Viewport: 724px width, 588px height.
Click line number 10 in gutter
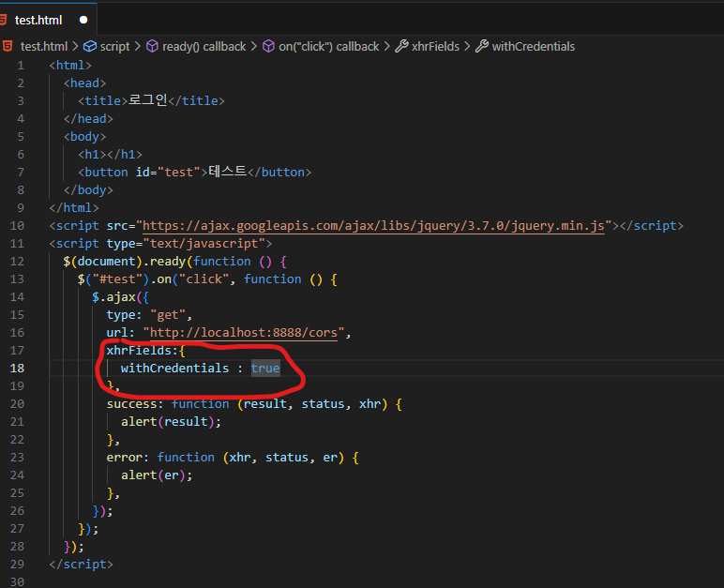[x=17, y=226]
